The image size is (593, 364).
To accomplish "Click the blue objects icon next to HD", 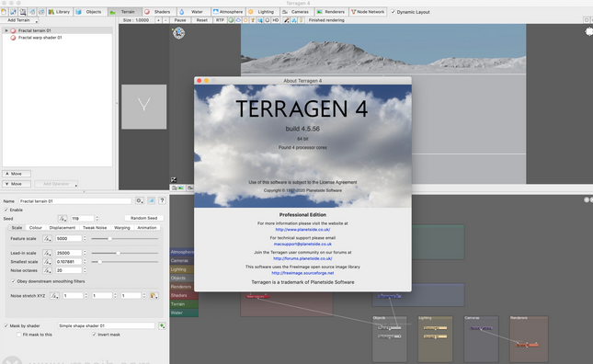I will pos(260,20).
